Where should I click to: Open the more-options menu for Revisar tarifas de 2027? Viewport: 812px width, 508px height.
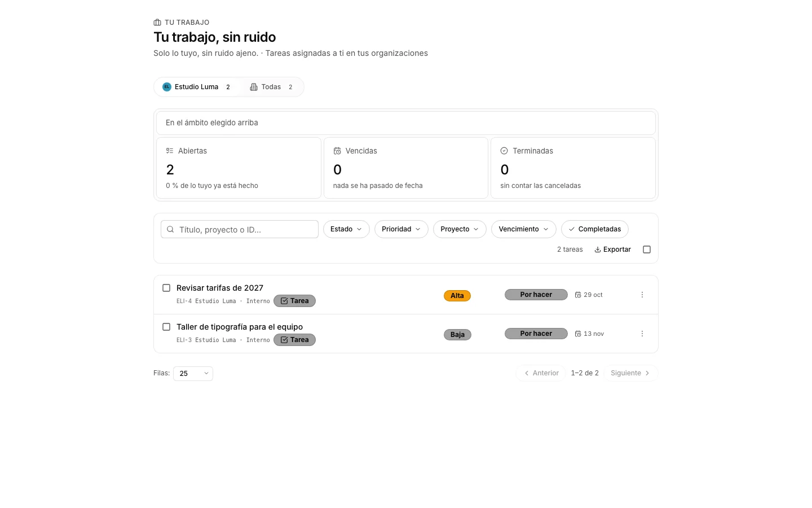(642, 295)
